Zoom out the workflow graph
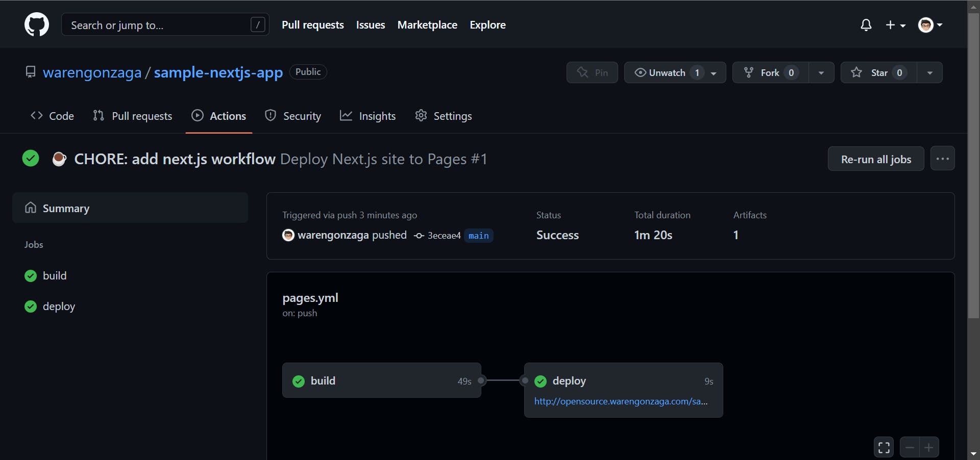The image size is (980, 460). (910, 447)
